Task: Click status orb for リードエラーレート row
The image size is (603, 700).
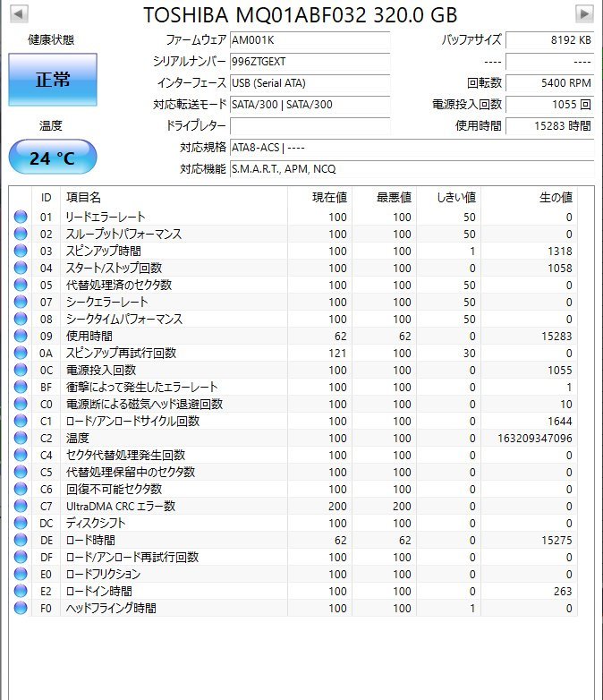Action: coord(21,217)
